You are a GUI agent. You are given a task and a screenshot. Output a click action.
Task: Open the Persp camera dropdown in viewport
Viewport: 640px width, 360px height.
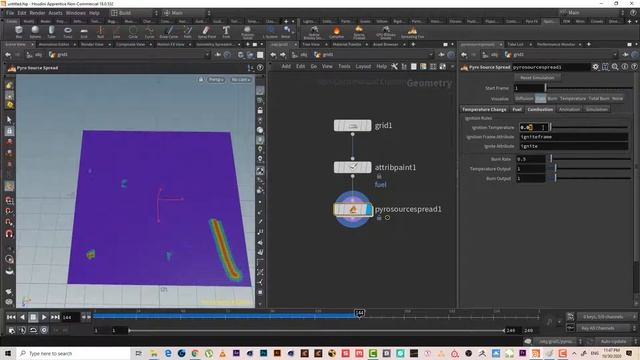(x=216, y=80)
